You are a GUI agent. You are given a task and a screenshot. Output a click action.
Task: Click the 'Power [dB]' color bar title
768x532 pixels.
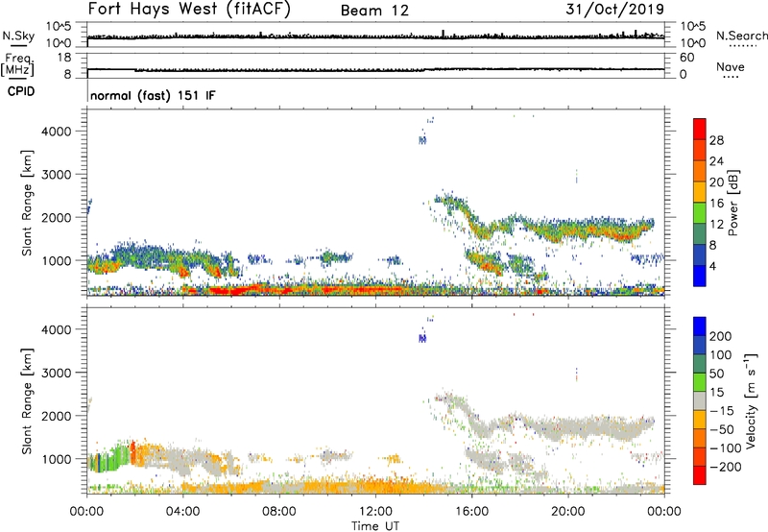click(732, 203)
